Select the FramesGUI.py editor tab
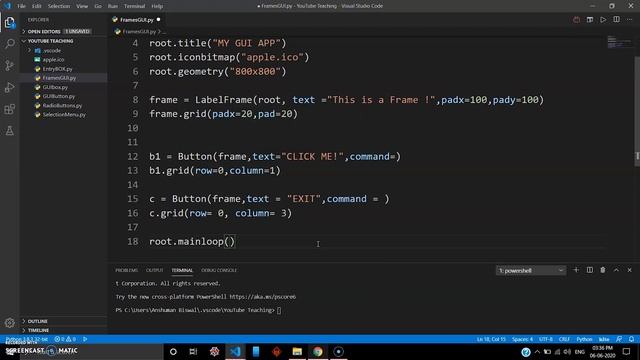This screenshot has height=360, width=640. click(137, 20)
